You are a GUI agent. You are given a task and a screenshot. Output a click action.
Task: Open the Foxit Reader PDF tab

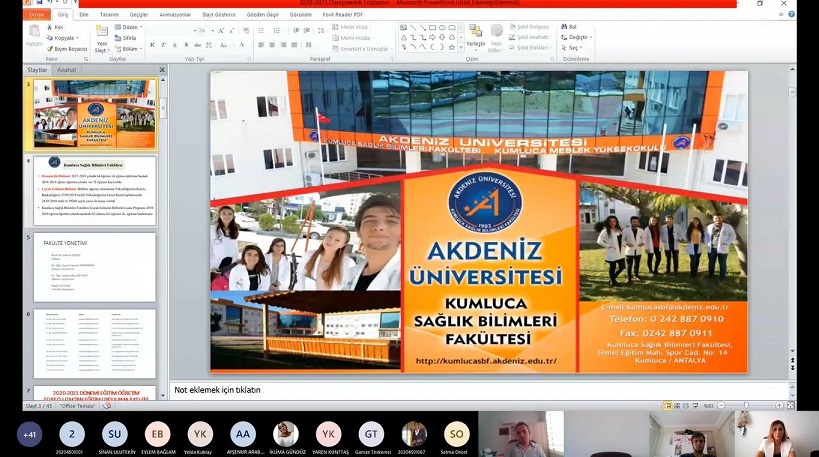tap(342, 15)
